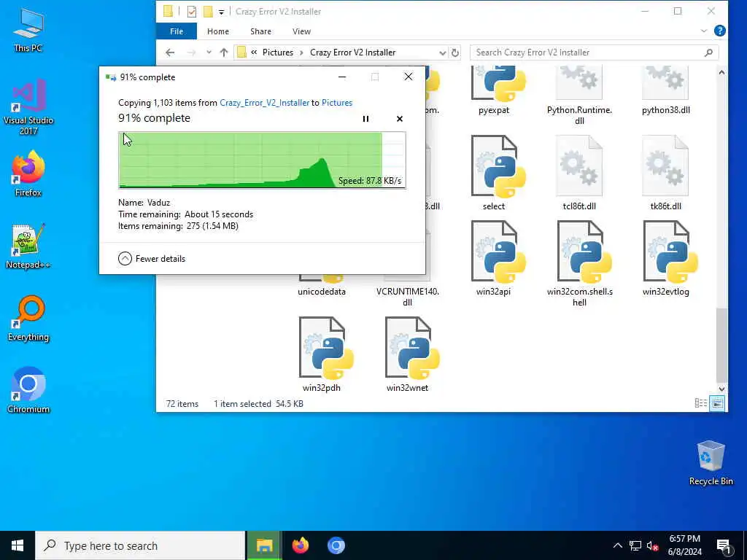The width and height of the screenshot is (747, 560).
Task: Click Crazy Error V2 Installer breadcrumb
Action: pos(352,52)
